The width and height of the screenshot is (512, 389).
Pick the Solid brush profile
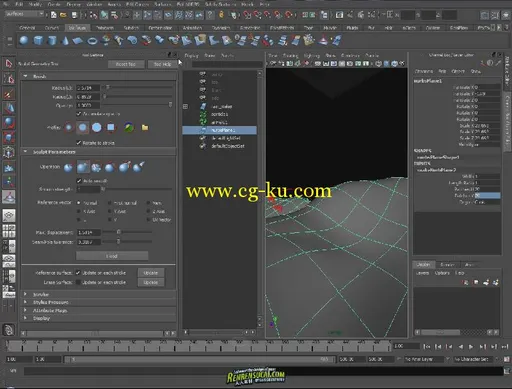point(97,127)
